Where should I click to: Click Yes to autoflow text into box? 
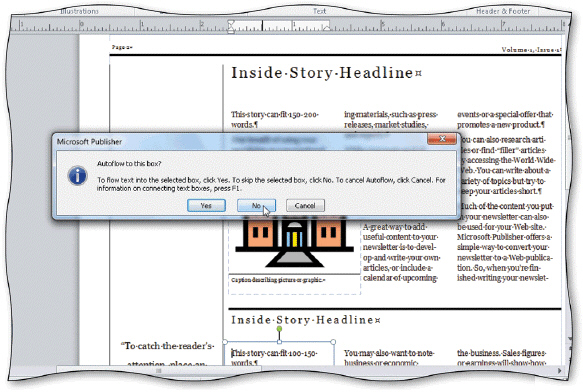click(206, 205)
